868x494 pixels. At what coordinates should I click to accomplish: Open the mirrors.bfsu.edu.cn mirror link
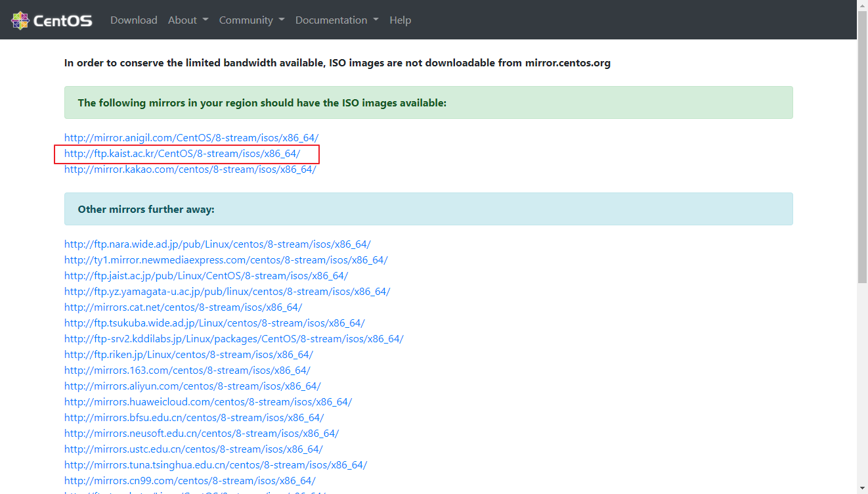tap(194, 418)
